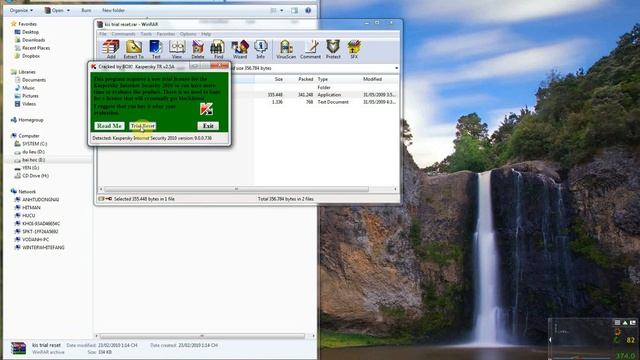Click New folder in Explorer toolbar
This screenshot has width=640, height=360.
click(113, 10)
